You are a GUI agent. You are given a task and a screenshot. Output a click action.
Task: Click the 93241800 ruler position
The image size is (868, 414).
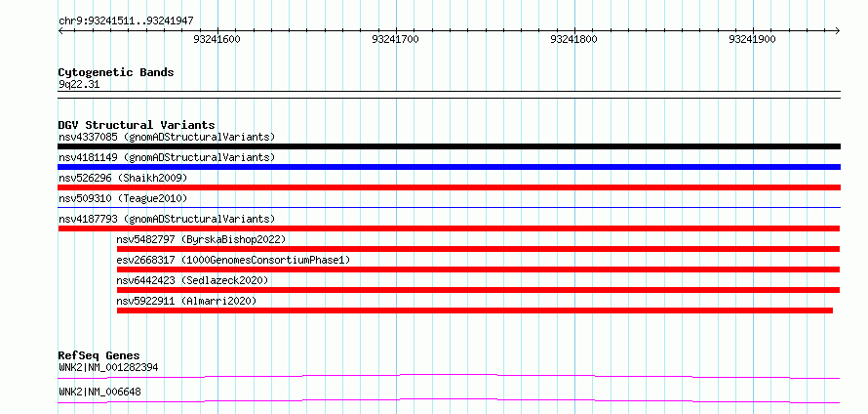point(574,39)
